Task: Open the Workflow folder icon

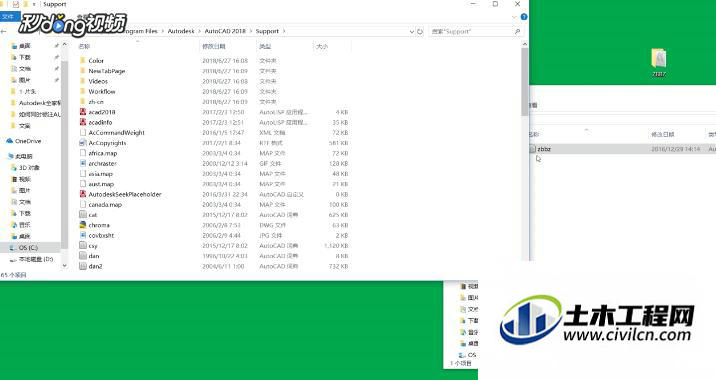Action: click(83, 91)
